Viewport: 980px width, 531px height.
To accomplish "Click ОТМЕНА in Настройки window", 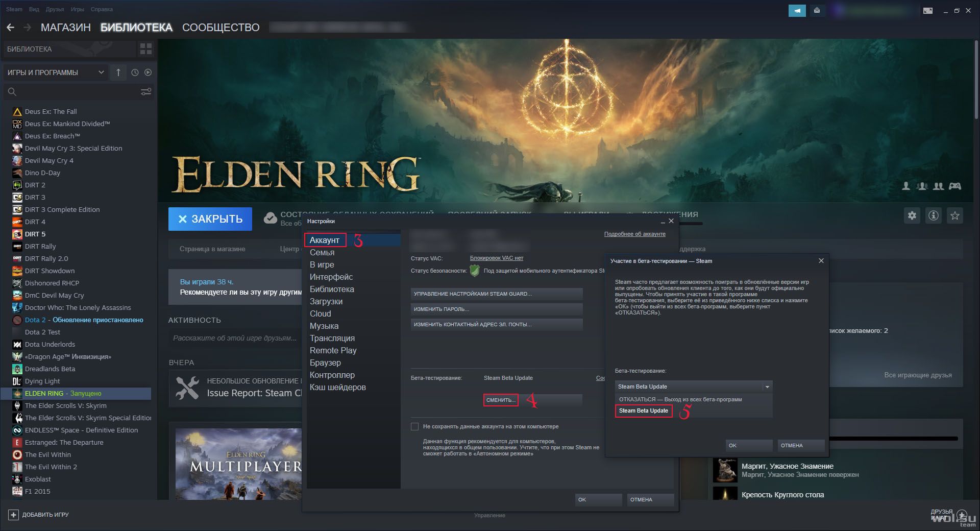I will pyautogui.click(x=650, y=499).
